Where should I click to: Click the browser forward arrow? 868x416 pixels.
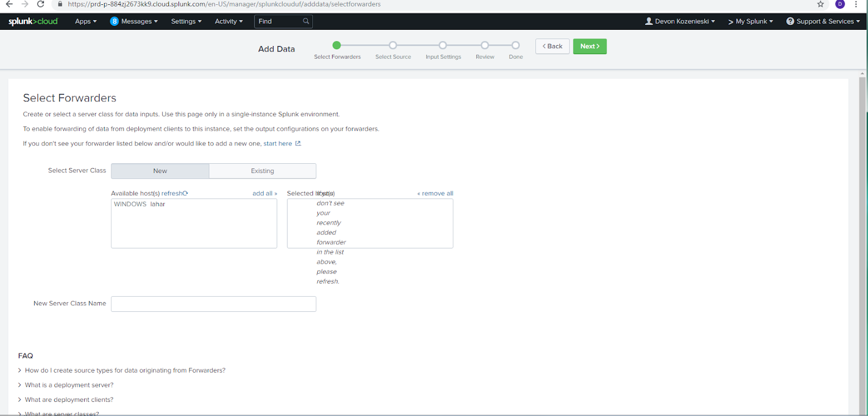coord(25,4)
